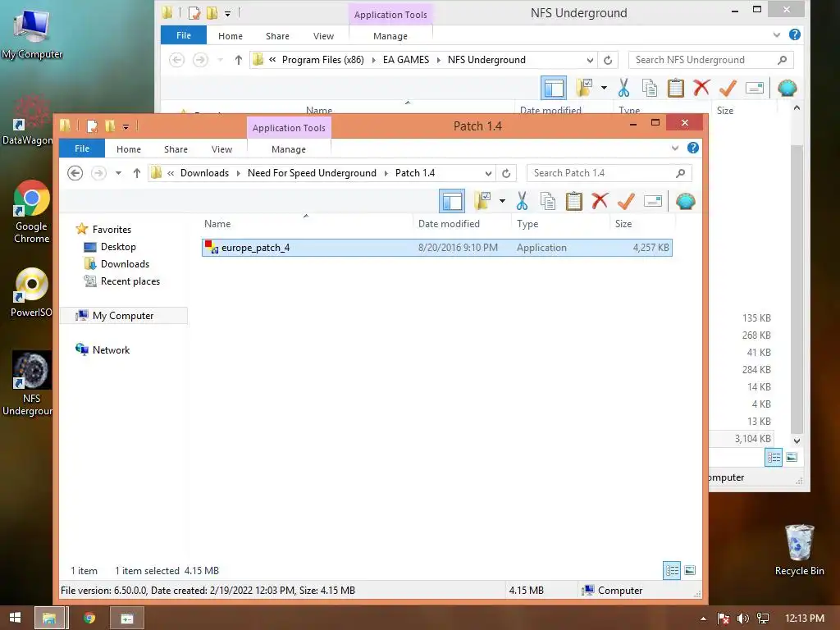Click in Search NFS Underground field
Image resolution: width=840 pixels, height=630 pixels.
click(711, 59)
